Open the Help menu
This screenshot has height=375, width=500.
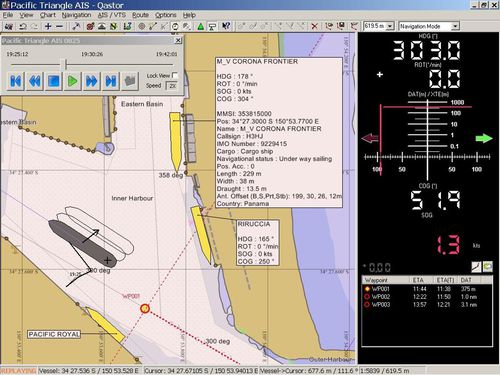(189, 15)
